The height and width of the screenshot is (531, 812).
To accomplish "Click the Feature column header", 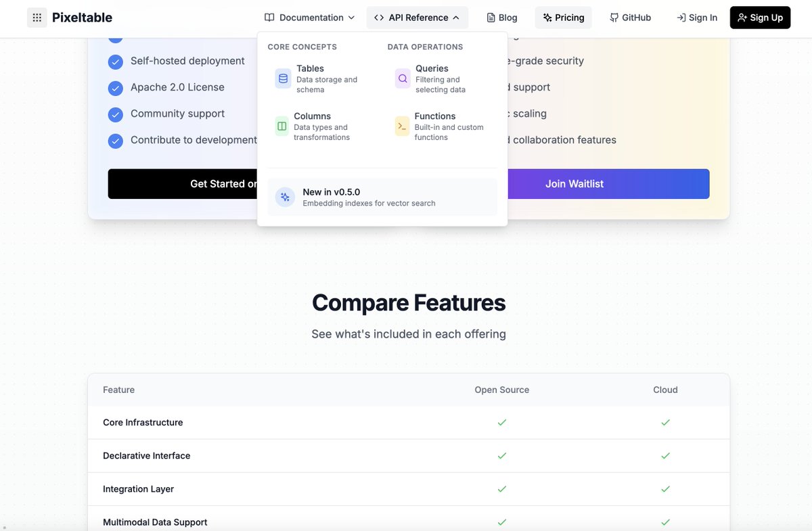I will pyautogui.click(x=118, y=390).
